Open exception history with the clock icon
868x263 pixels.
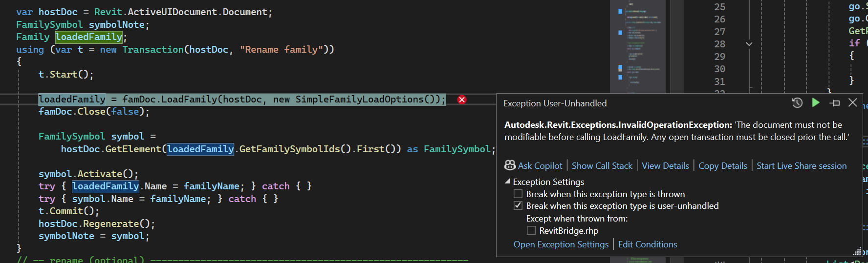pyautogui.click(x=797, y=102)
